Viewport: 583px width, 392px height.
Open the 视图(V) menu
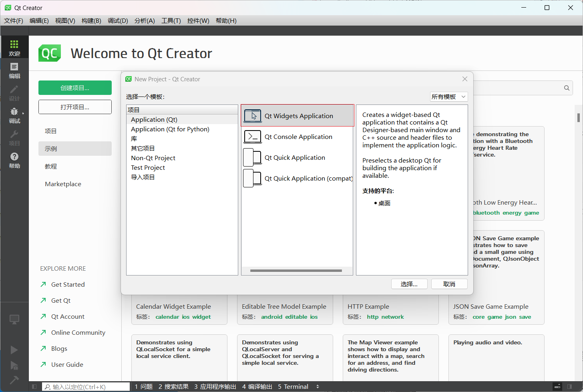coord(65,20)
